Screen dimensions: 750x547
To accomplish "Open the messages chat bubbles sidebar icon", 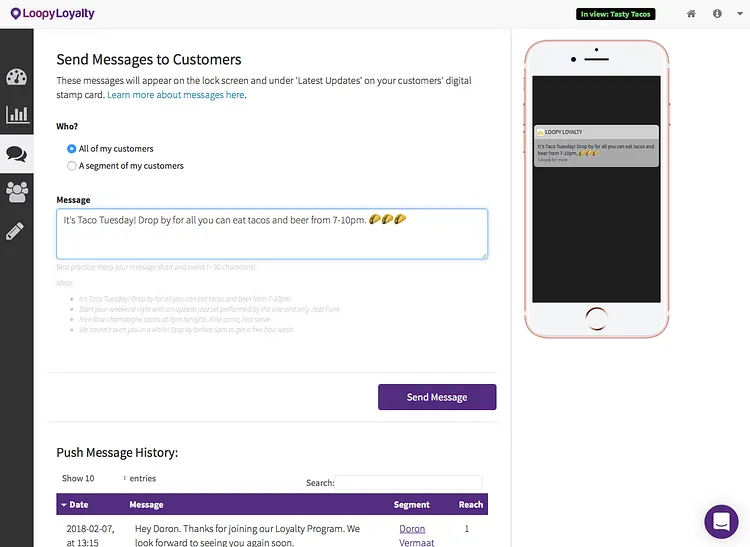I will (17, 154).
